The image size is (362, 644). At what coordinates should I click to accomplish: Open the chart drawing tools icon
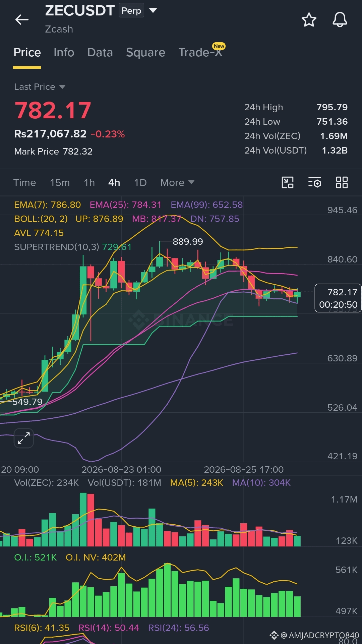(x=288, y=182)
